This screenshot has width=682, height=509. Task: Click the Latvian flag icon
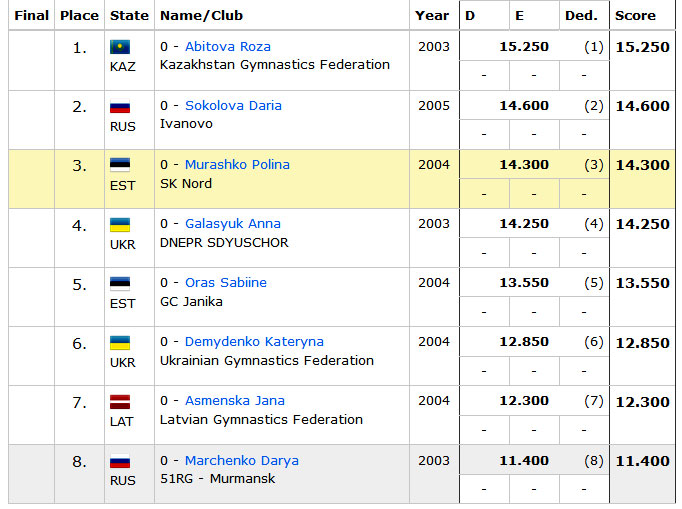pyautogui.click(x=120, y=402)
